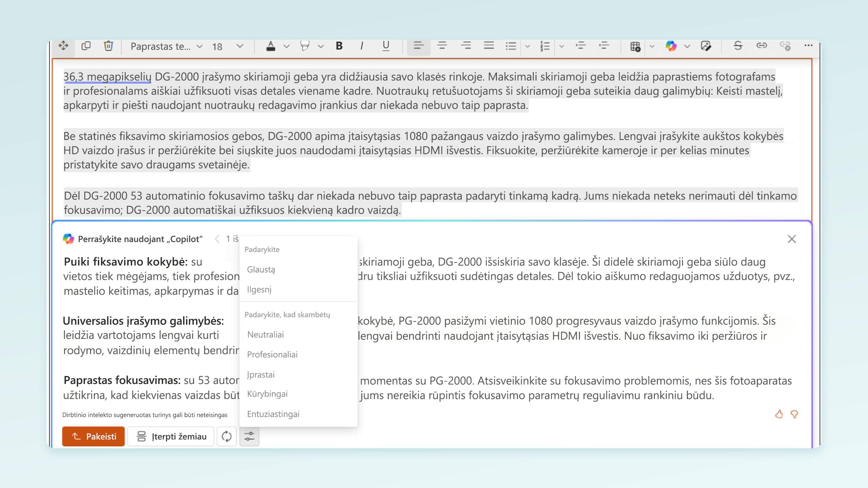Expand the Copilot toolbar options arrow

pos(687,46)
